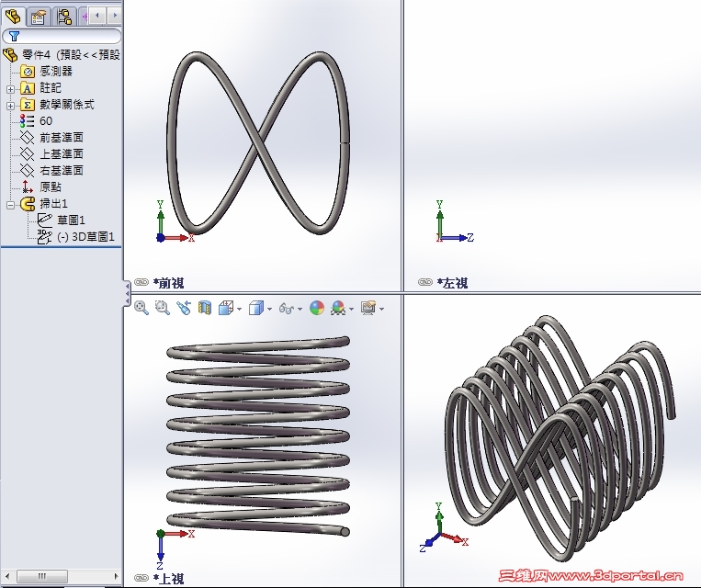This screenshot has width=701, height=588.
Task: Select the 數學關係式 sigma folder icon
Action: [28, 105]
